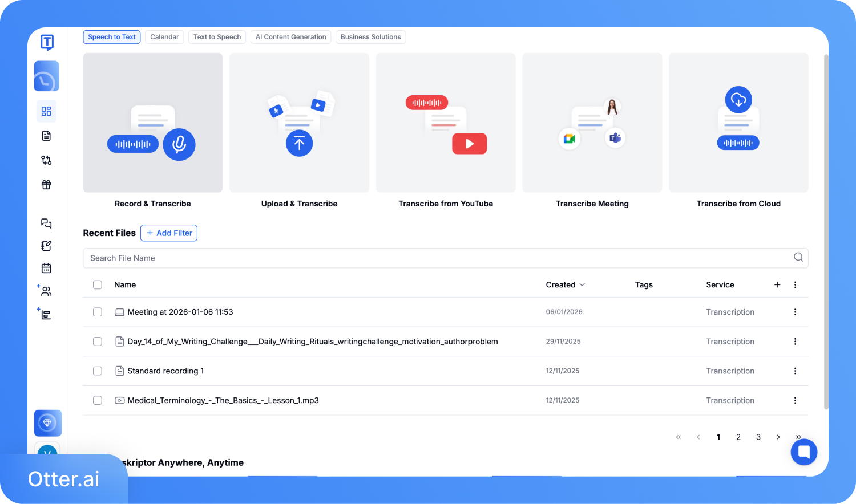Viewport: 856px width, 504px height.
Task: Click the document files icon in sidebar
Action: (x=46, y=136)
